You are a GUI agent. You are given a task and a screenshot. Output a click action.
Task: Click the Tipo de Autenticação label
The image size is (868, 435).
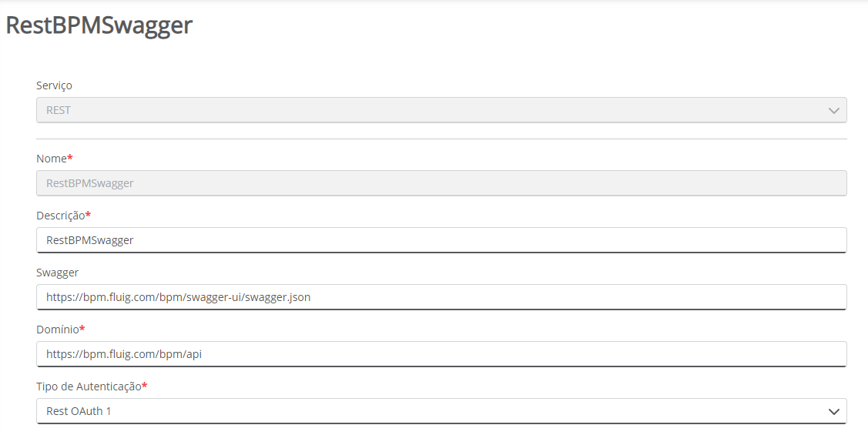[89, 386]
